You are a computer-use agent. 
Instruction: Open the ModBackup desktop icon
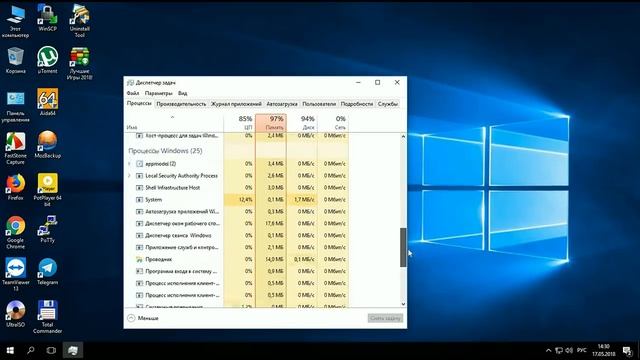point(47,145)
